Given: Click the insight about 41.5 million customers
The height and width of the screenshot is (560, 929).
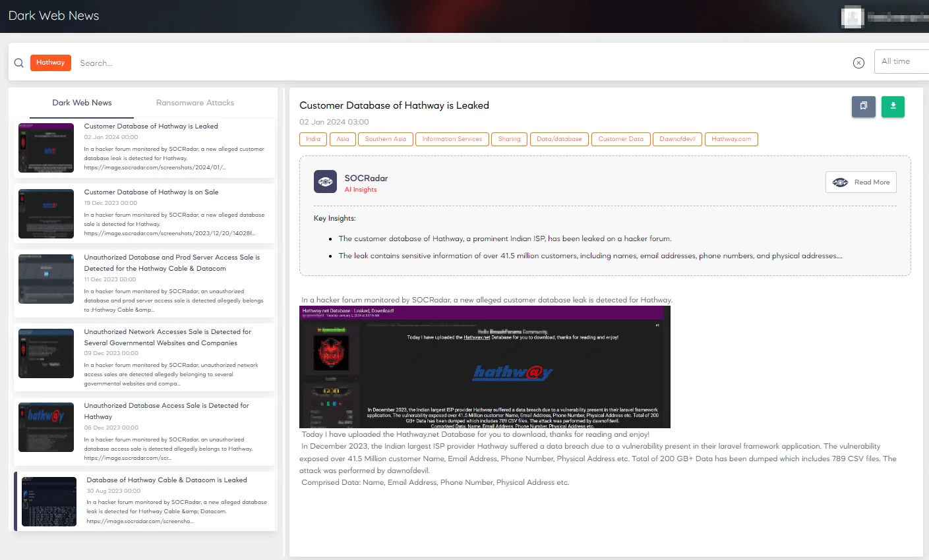Looking at the screenshot, I should (591, 256).
